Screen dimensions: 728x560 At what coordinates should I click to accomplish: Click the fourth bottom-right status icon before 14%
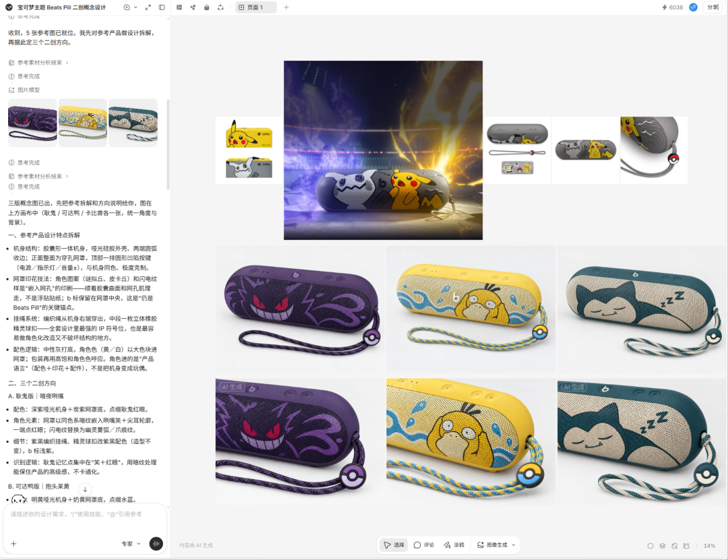tap(686, 546)
